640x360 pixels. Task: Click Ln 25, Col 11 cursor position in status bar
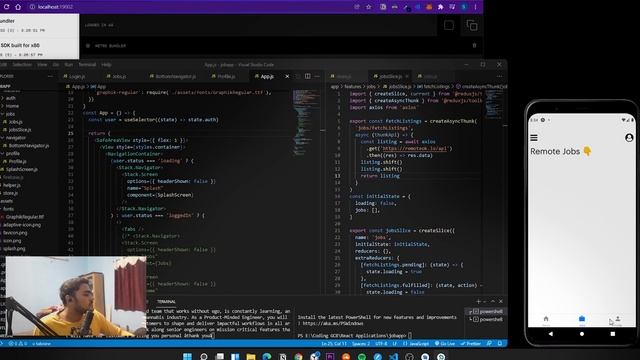click(334, 344)
